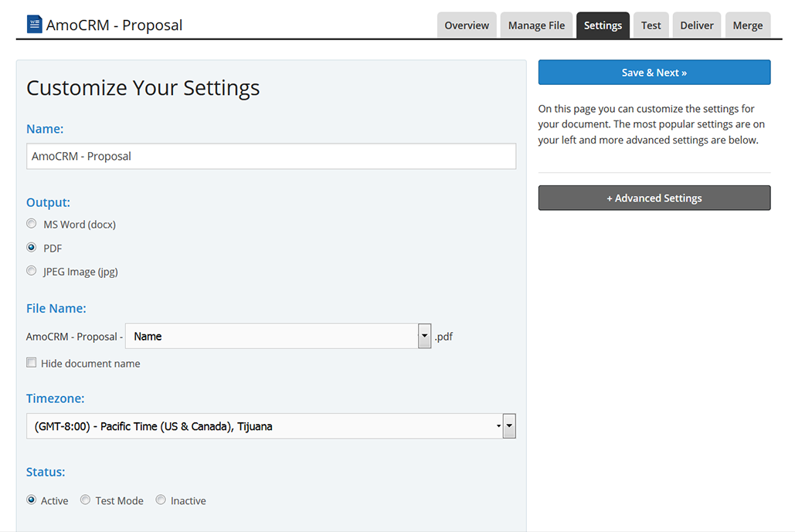Image resolution: width=795 pixels, height=532 pixels.
Task: Set status to Inactive
Action: pos(161,500)
